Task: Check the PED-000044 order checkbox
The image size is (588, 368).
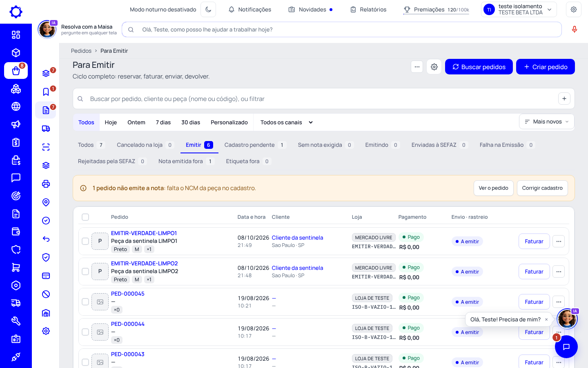Action: (85, 332)
